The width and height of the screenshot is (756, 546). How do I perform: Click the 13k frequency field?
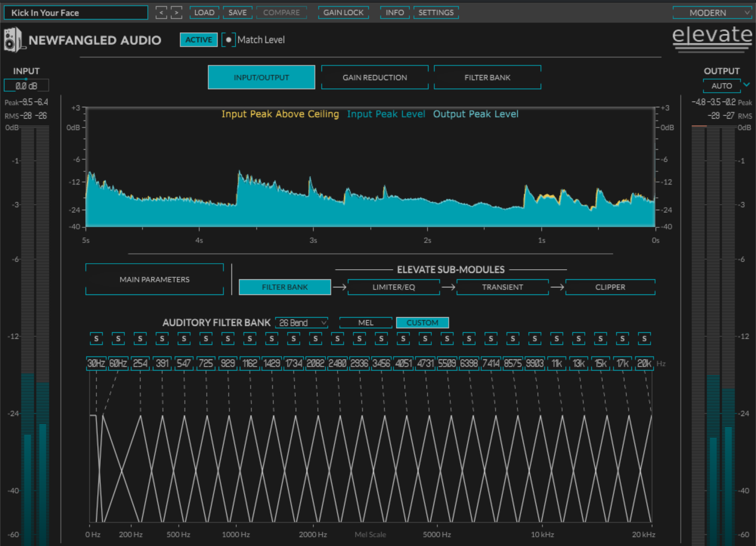(x=579, y=363)
